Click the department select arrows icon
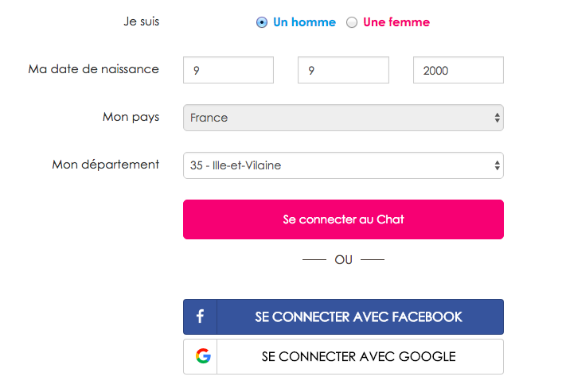 coord(498,165)
